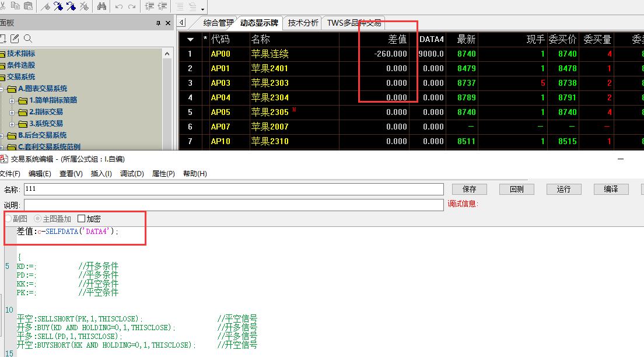Switch to the 技术分析 tab
Image resolution: width=644 pixels, height=357 pixels.
coord(303,23)
